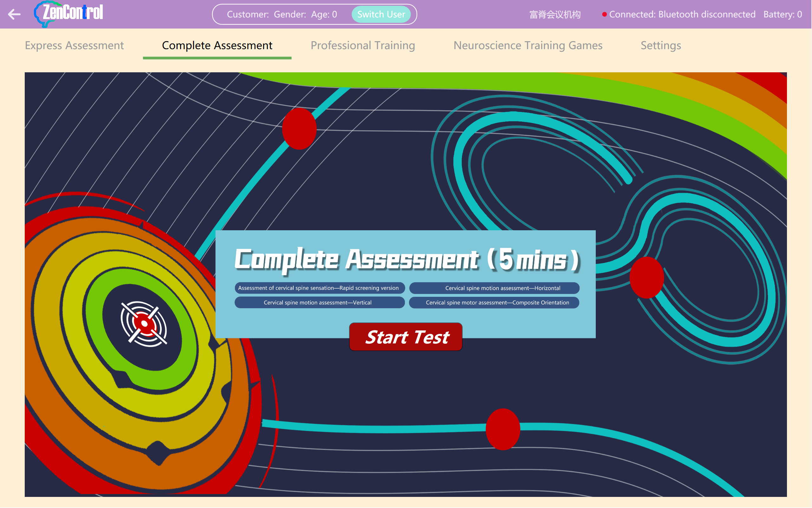Click the red Bluetooth connection status dot
This screenshot has height=508, width=812.
coord(604,15)
